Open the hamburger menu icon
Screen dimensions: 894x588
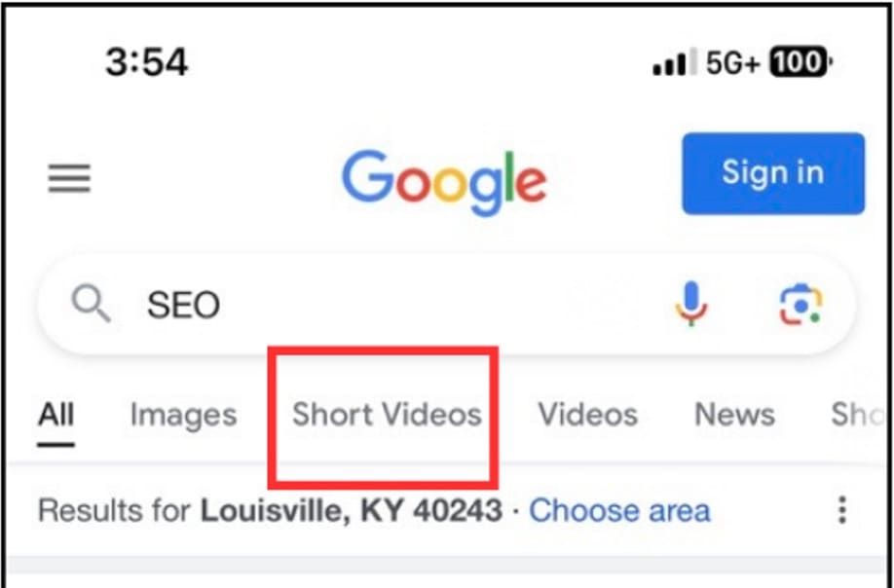(x=69, y=178)
